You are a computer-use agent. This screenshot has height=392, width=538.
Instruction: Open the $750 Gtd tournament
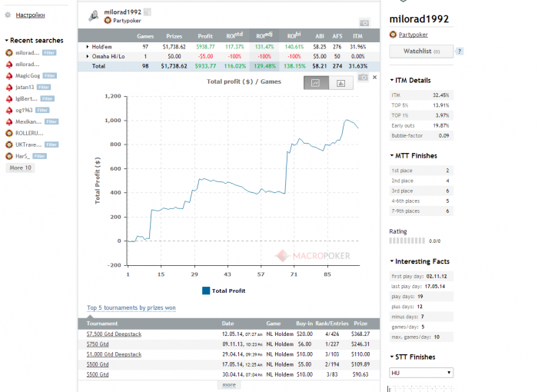tap(98, 344)
